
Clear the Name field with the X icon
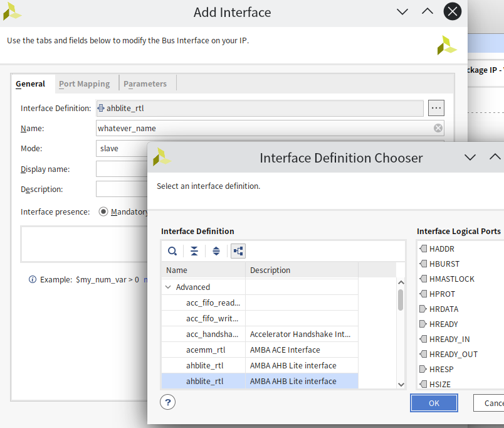tap(438, 128)
